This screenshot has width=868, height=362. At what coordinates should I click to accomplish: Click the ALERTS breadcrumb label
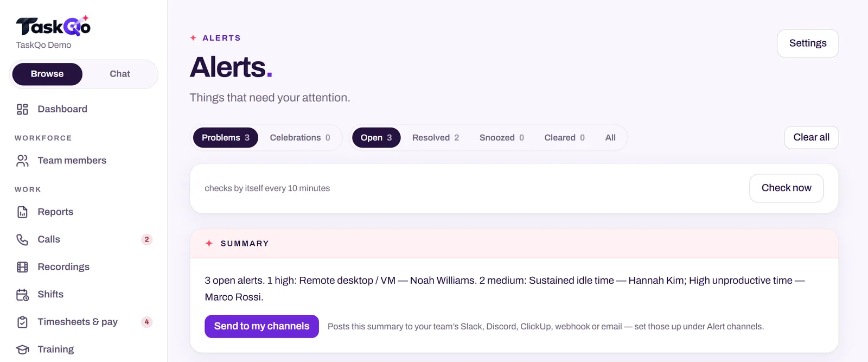pyautogui.click(x=221, y=38)
